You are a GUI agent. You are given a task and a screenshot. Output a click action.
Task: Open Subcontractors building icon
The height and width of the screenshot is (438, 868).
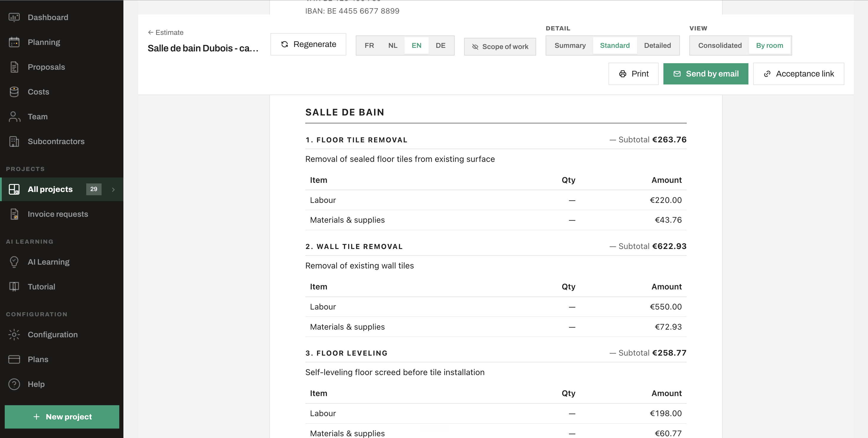pyautogui.click(x=14, y=141)
